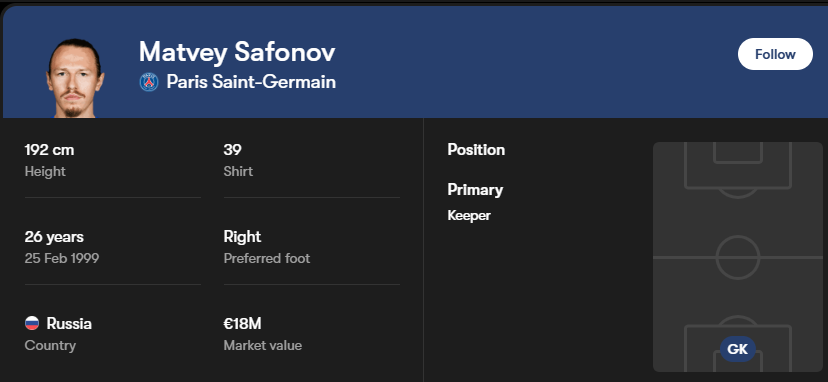Click the 25 Feb 1999 birth date

tap(62, 258)
